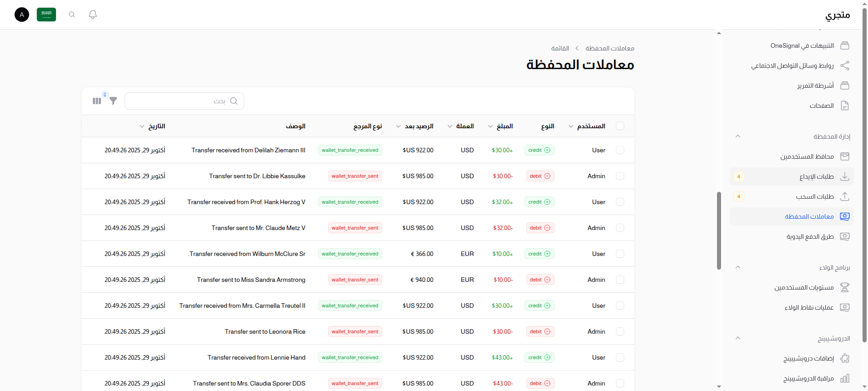Open user avatar menu 'A'

click(22, 15)
